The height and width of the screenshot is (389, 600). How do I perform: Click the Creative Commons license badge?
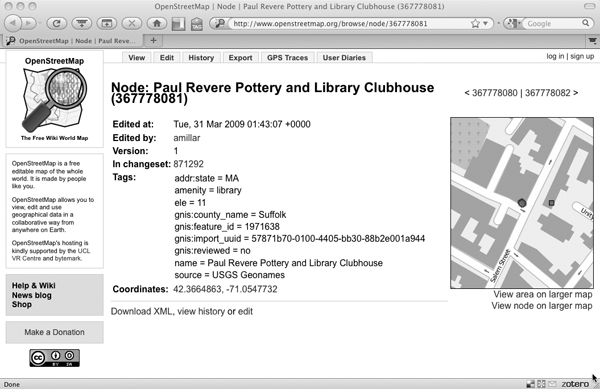pyautogui.click(x=55, y=358)
